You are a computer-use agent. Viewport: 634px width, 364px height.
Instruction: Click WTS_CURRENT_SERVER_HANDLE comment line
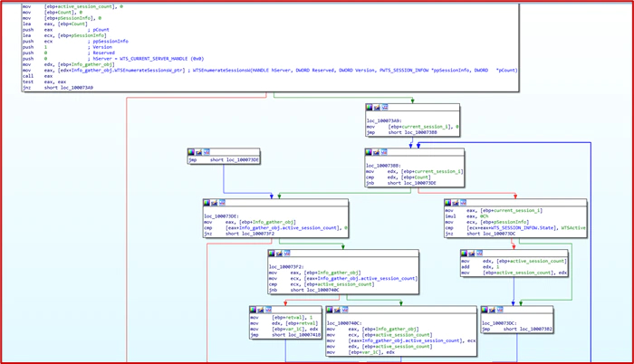pyautogui.click(x=113, y=59)
